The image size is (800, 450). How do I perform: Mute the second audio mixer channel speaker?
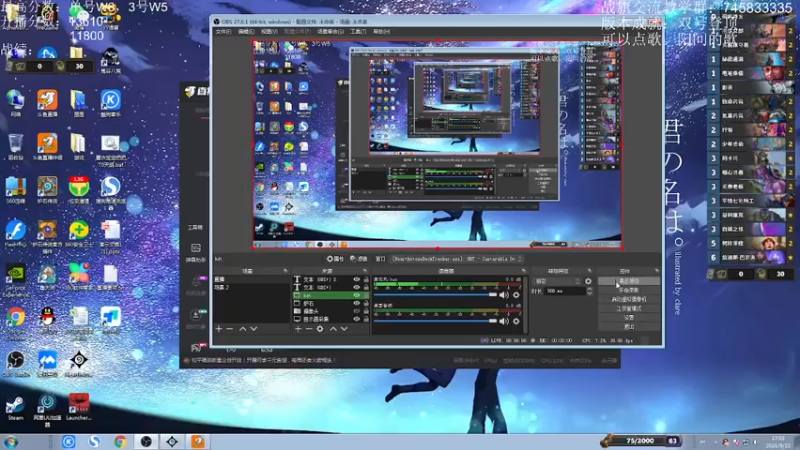pos(504,321)
